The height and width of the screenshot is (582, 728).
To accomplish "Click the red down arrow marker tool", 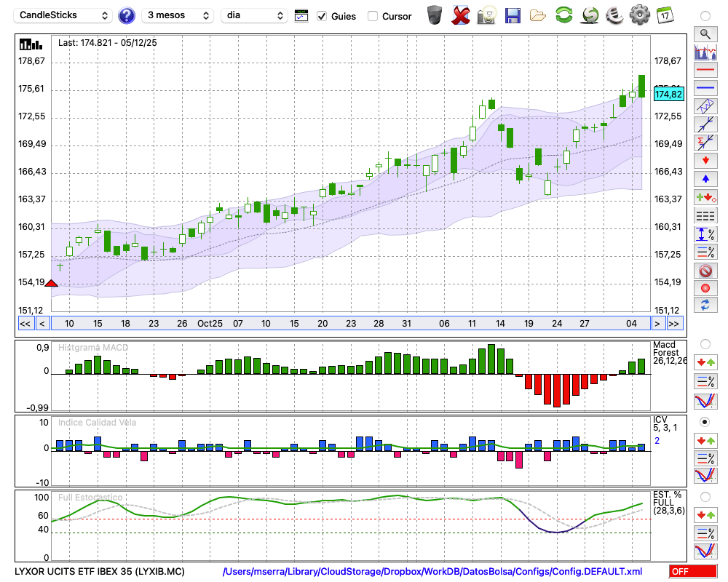I will 705,161.
